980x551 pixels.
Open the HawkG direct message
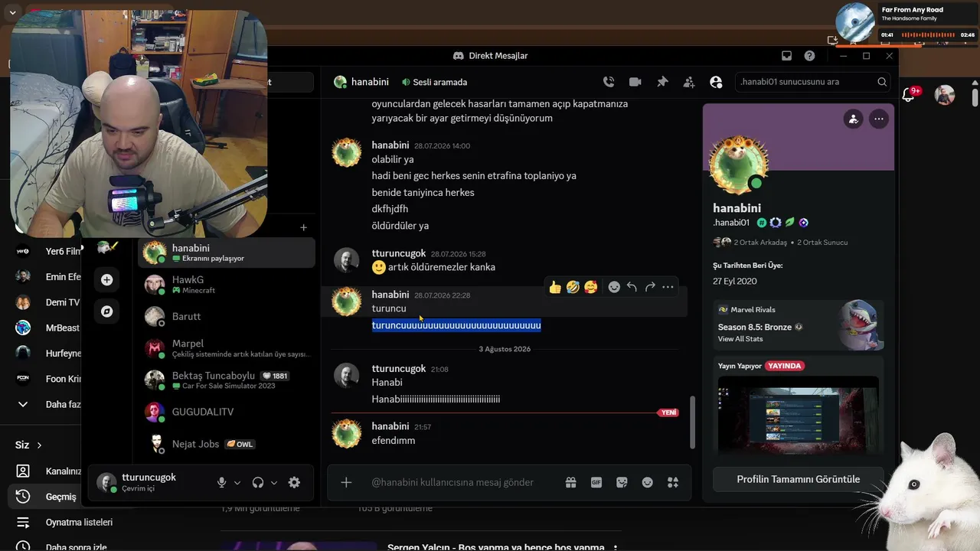tap(227, 285)
